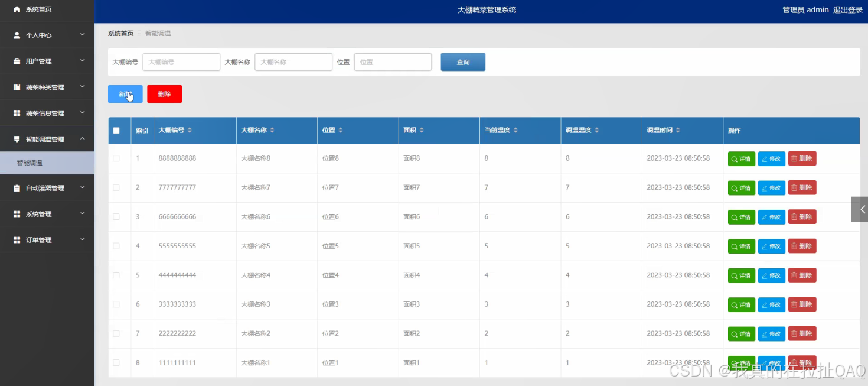
Task: Click the clipboard icon beside 自动灌溉管理
Action: (17, 188)
